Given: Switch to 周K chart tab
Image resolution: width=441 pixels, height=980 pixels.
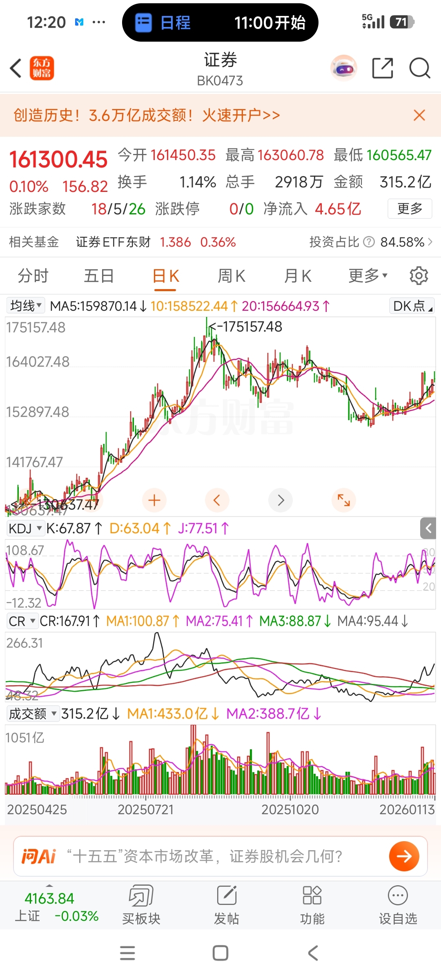Looking at the screenshot, I should (x=232, y=276).
